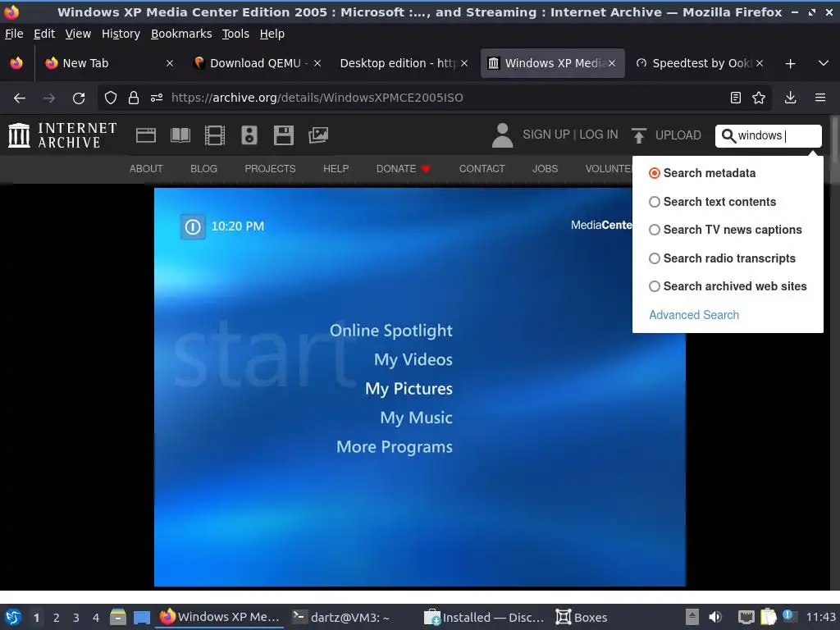Open the tracking protection shield icon
This screenshot has width=840, height=630.
[111, 98]
